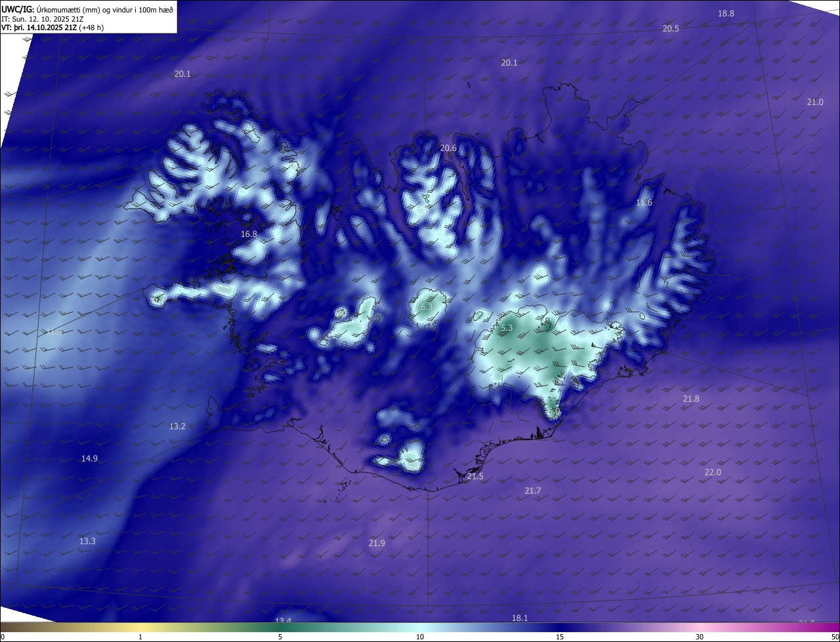
Task: Click the 13.3 value label
Action: (87, 542)
